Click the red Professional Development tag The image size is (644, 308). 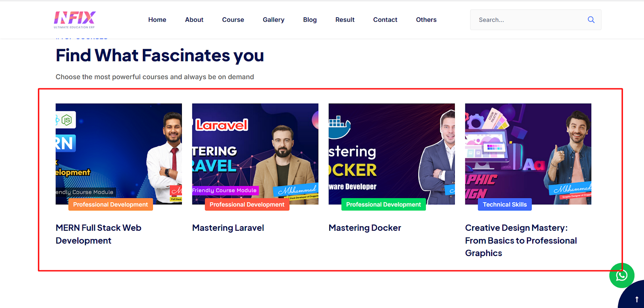[x=247, y=205]
